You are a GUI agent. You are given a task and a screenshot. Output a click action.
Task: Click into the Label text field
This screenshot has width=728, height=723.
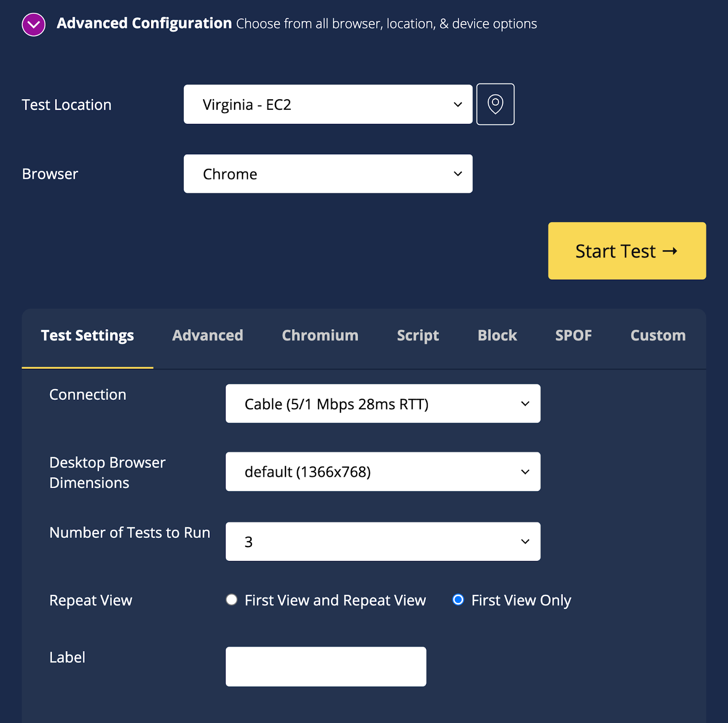[326, 667]
